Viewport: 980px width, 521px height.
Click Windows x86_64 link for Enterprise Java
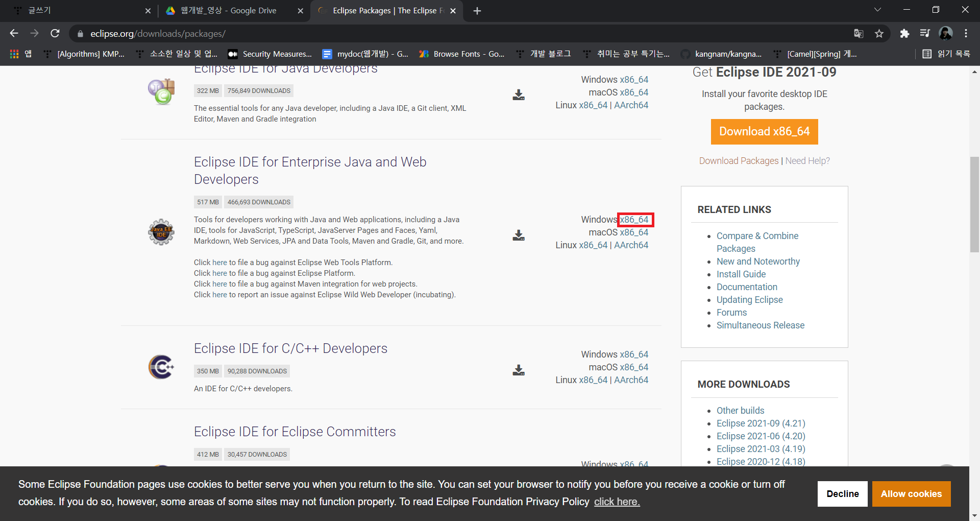(634, 220)
